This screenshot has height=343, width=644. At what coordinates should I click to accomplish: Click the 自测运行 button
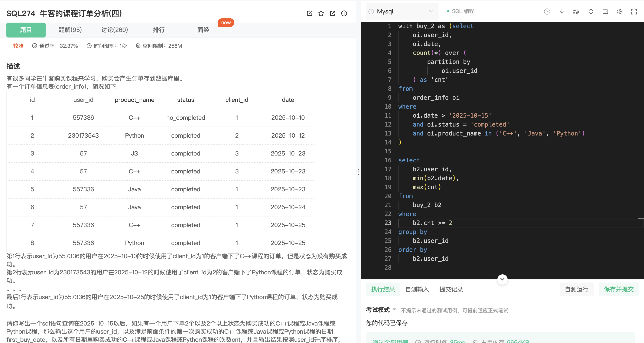pyautogui.click(x=576, y=289)
